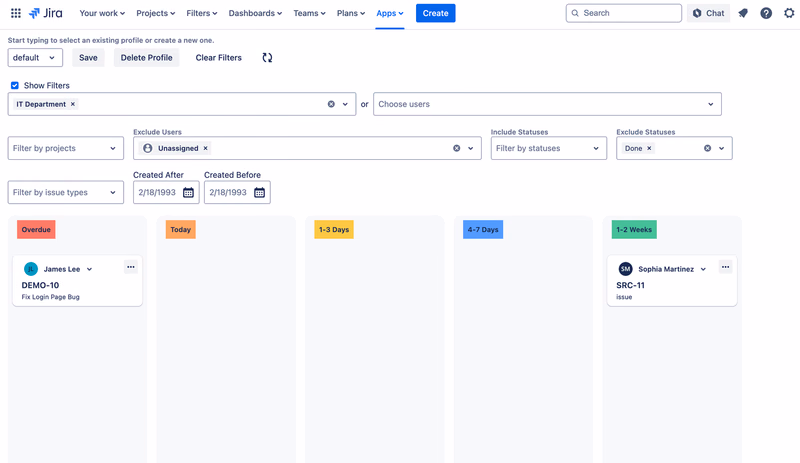Click the red Overdue column label
The image size is (800, 463).
(x=36, y=230)
